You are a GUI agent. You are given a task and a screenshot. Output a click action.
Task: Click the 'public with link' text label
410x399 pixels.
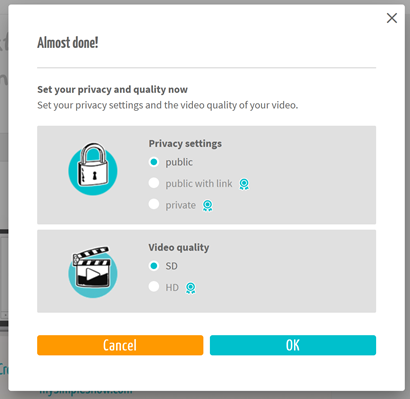199,184
